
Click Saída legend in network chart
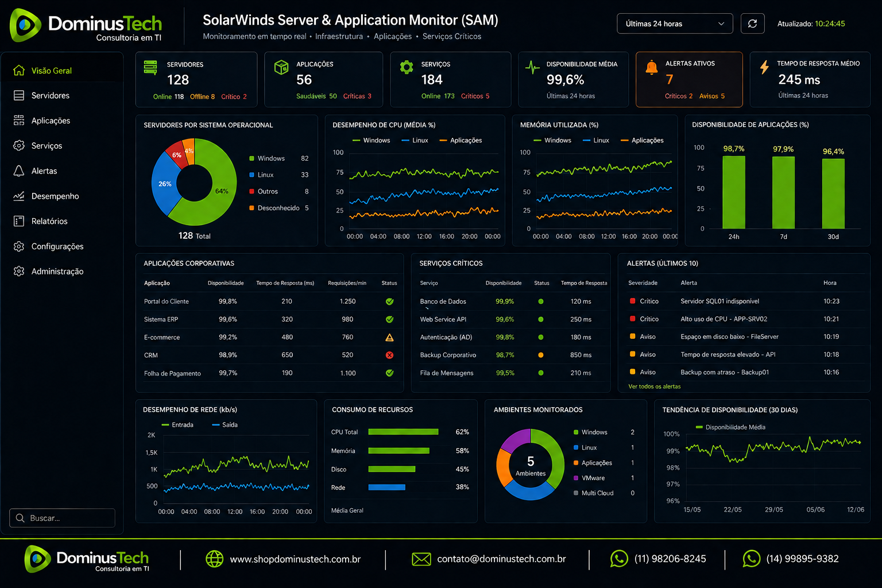[x=225, y=425]
